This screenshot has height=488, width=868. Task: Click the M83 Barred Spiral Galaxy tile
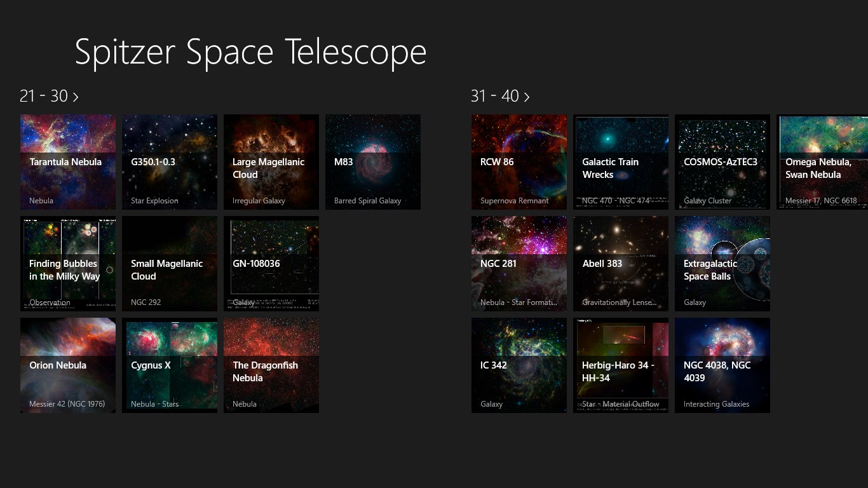[x=373, y=162]
